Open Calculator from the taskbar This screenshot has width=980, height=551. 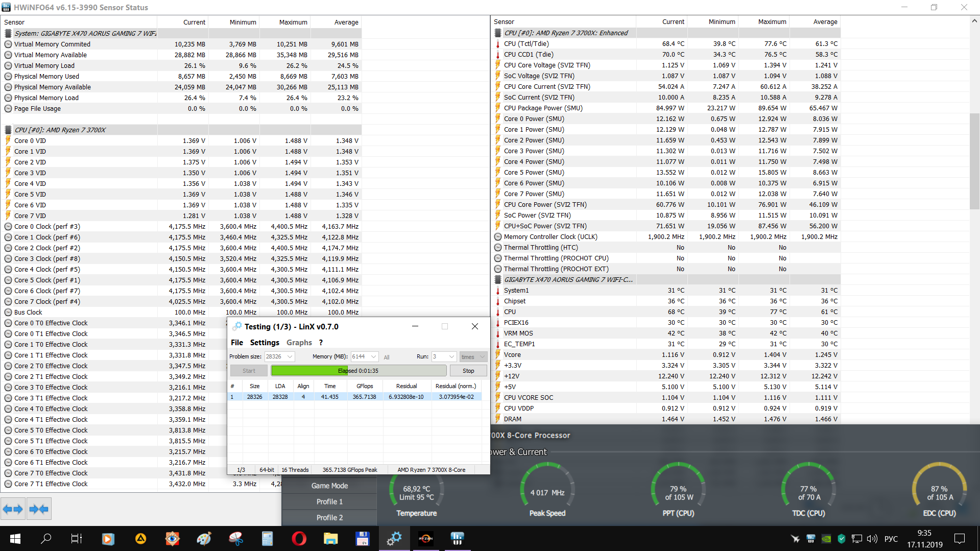click(267, 538)
